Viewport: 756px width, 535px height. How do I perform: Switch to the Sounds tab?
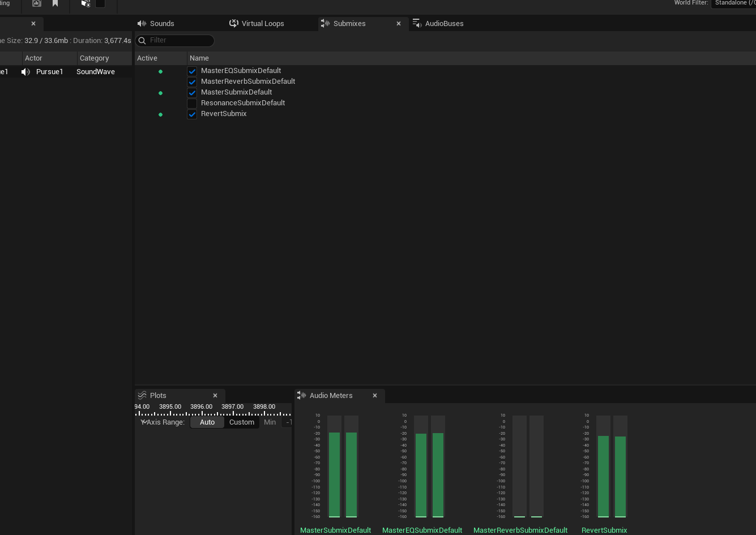click(161, 23)
